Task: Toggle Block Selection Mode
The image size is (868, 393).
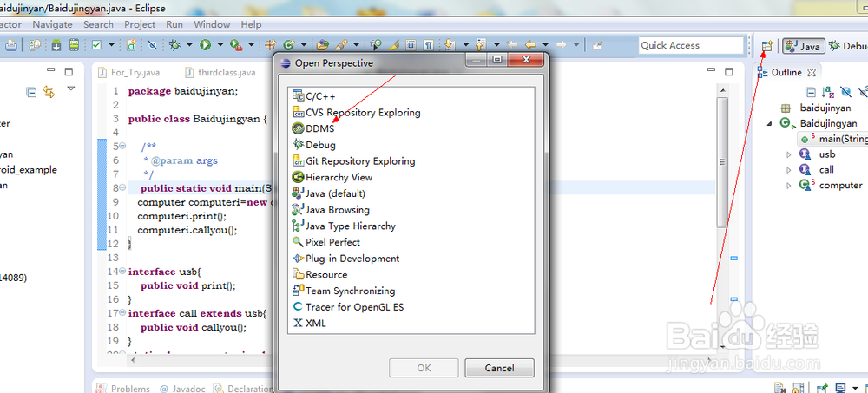Action: (411, 45)
